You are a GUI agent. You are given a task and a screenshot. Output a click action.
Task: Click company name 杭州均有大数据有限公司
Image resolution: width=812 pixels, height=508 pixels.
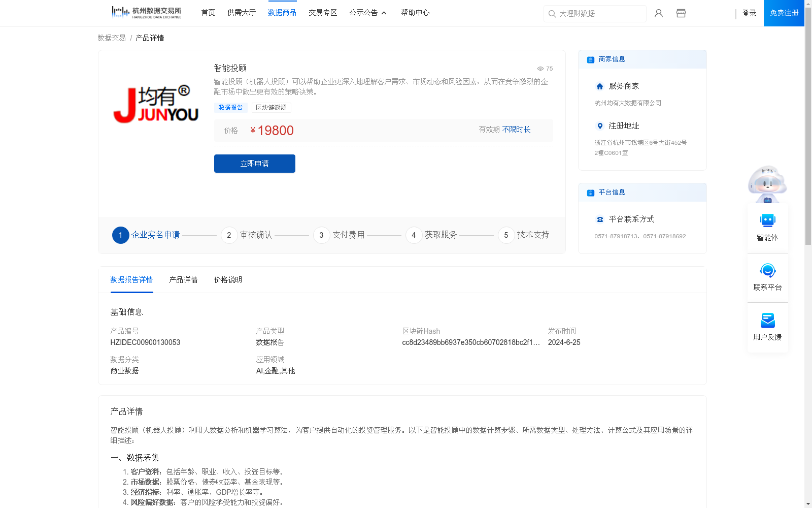click(628, 103)
